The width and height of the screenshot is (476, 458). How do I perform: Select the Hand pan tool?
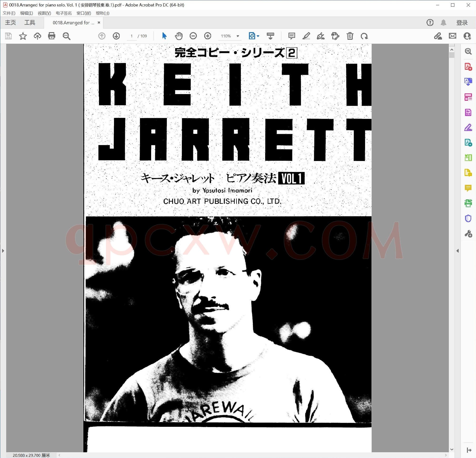178,36
